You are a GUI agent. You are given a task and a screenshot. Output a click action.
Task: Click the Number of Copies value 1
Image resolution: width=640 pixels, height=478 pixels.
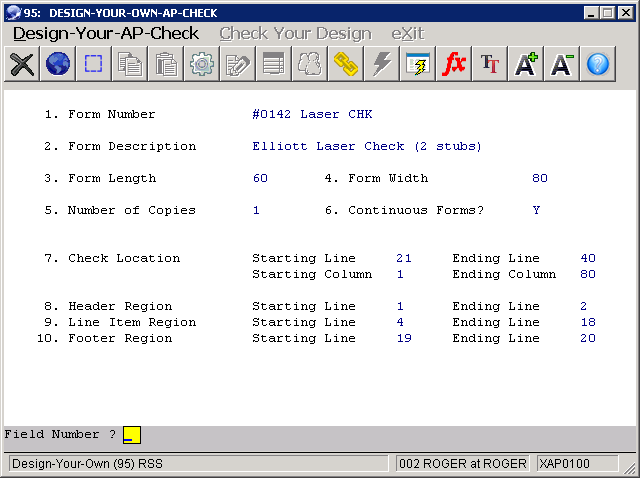(256, 210)
